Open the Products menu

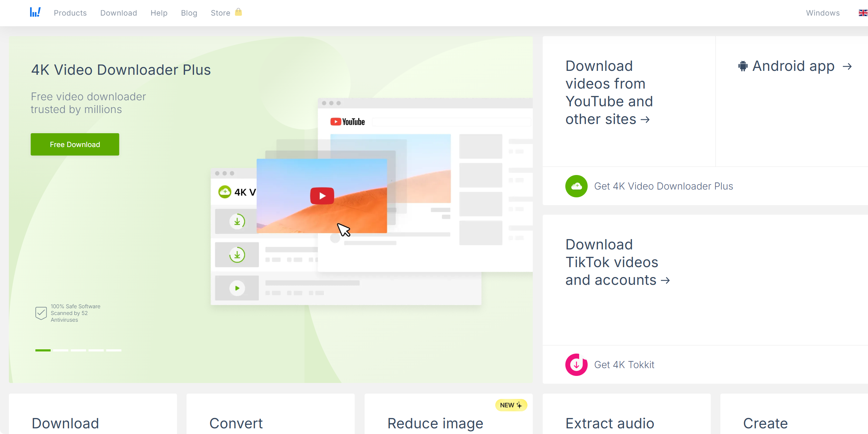click(x=70, y=13)
